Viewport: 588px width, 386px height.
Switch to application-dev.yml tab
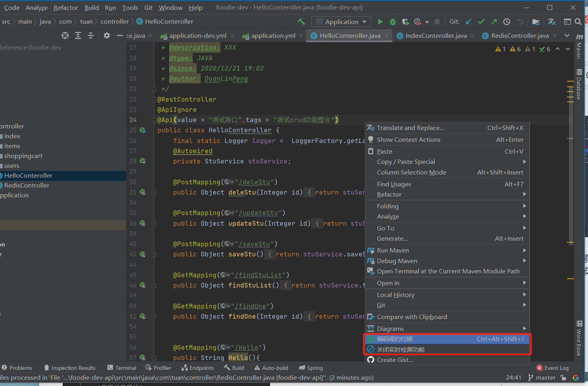198,36
